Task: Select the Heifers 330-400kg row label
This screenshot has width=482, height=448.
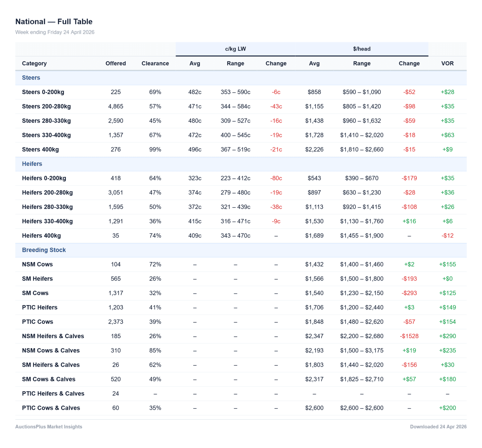Action: pos(48,221)
